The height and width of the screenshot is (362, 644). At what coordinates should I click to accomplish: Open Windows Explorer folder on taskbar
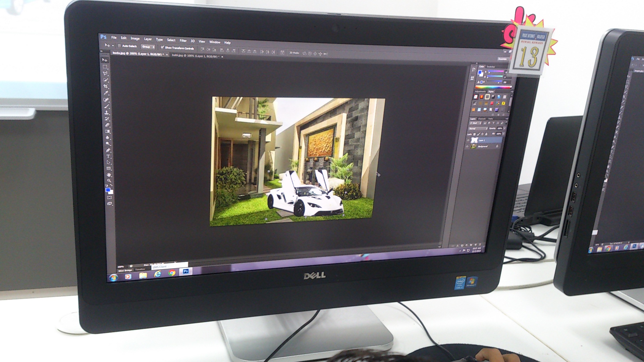click(143, 276)
